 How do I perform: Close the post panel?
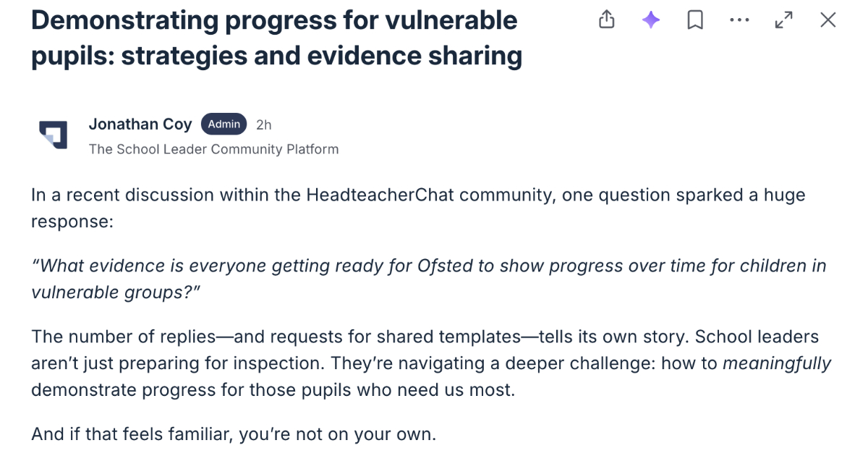(x=828, y=20)
